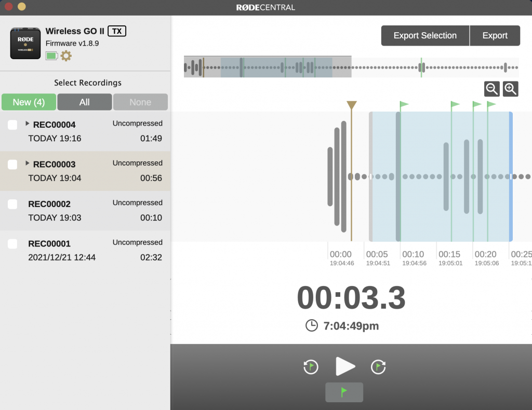Select New (4) recordings filter
Screen dimensions: 532x410
(29, 102)
